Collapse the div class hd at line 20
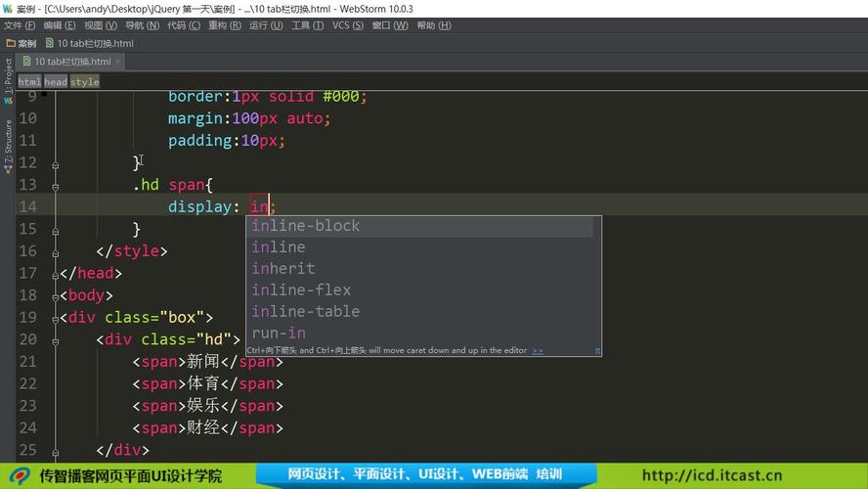This screenshot has height=489, width=868. coord(56,341)
